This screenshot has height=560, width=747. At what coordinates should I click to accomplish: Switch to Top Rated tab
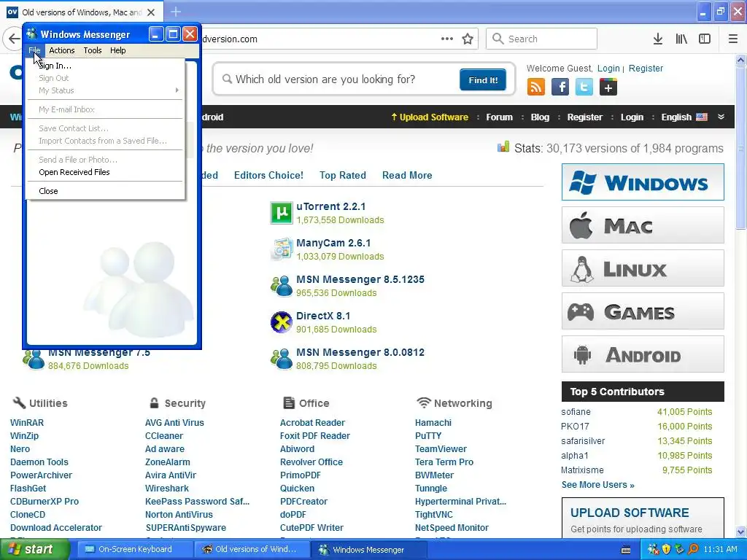(343, 175)
